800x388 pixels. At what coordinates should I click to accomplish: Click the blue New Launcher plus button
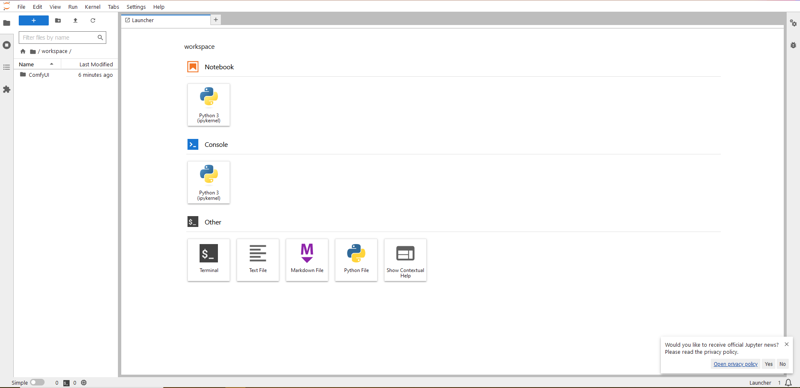click(34, 20)
